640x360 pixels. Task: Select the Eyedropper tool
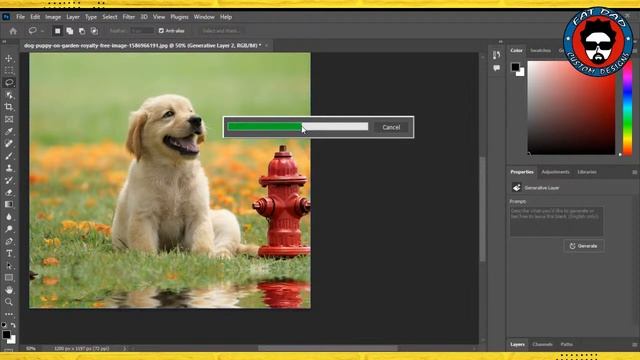tap(9, 131)
